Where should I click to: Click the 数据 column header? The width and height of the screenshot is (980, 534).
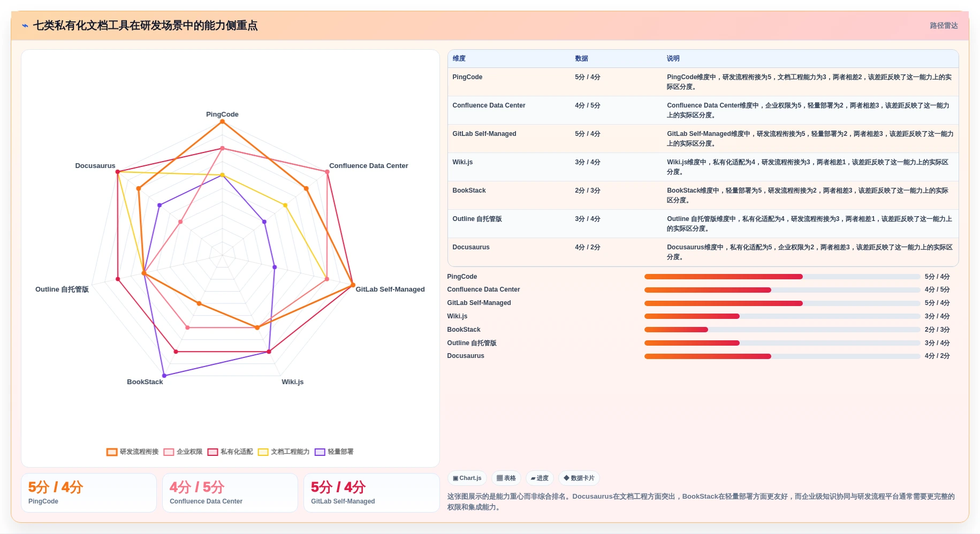point(582,58)
